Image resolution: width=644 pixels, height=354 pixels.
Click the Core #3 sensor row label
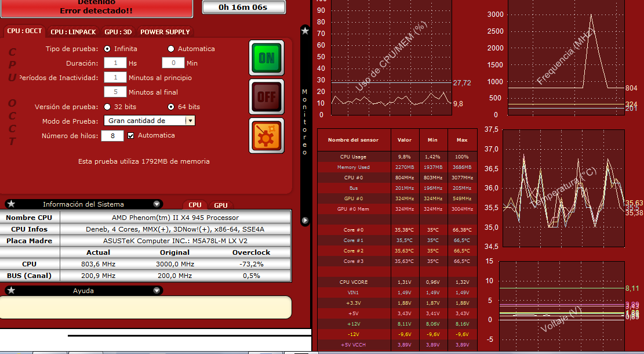click(x=353, y=262)
